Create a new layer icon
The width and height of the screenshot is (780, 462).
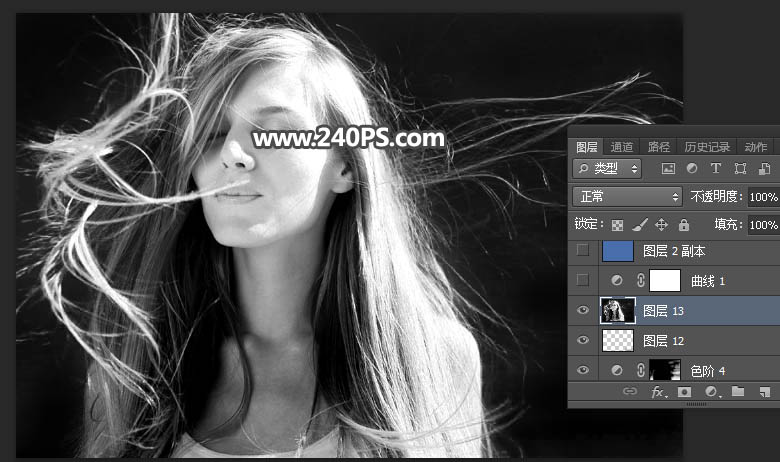pos(765,392)
